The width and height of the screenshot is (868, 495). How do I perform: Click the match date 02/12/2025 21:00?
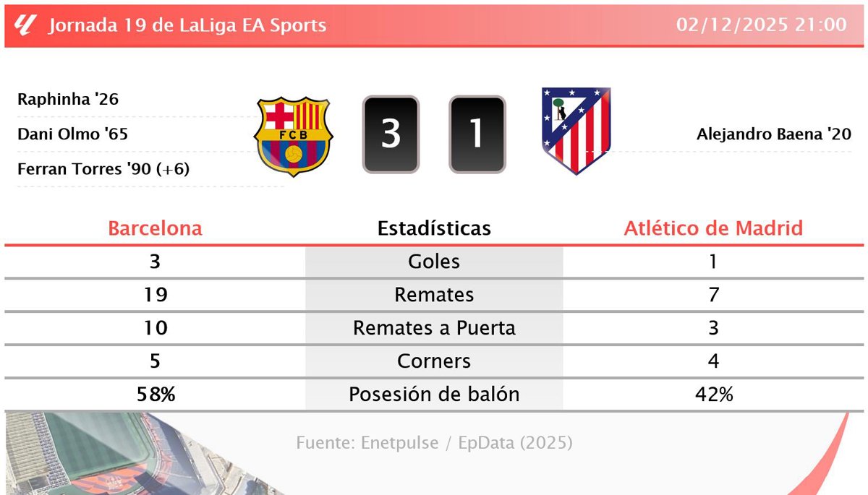761,25
